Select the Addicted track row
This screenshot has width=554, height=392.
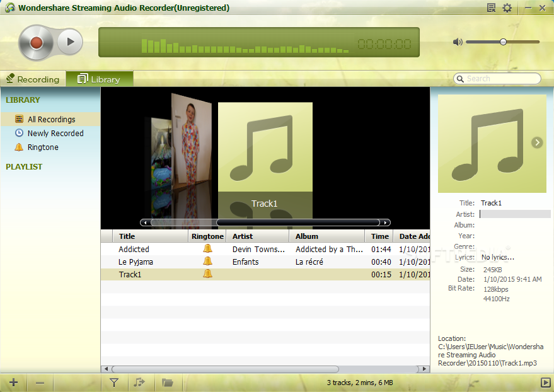(x=265, y=250)
